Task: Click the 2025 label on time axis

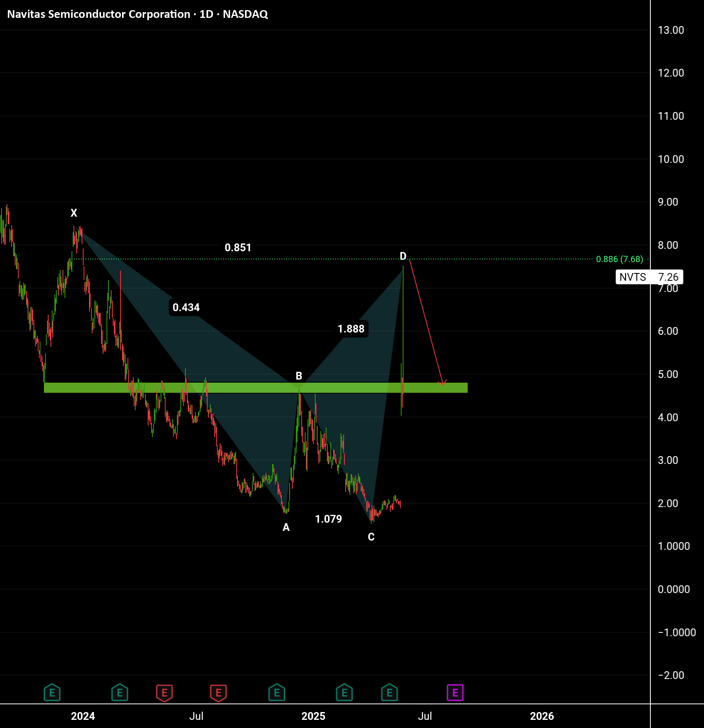Action: (x=313, y=716)
